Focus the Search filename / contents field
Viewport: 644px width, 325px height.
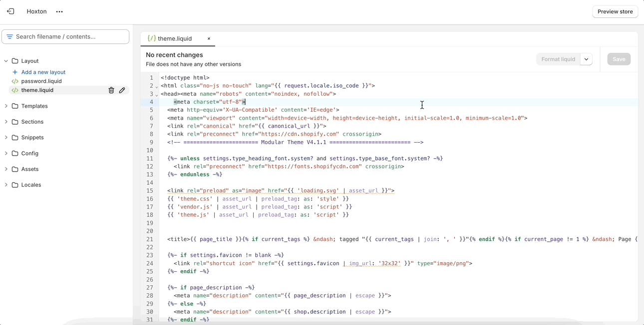point(65,36)
